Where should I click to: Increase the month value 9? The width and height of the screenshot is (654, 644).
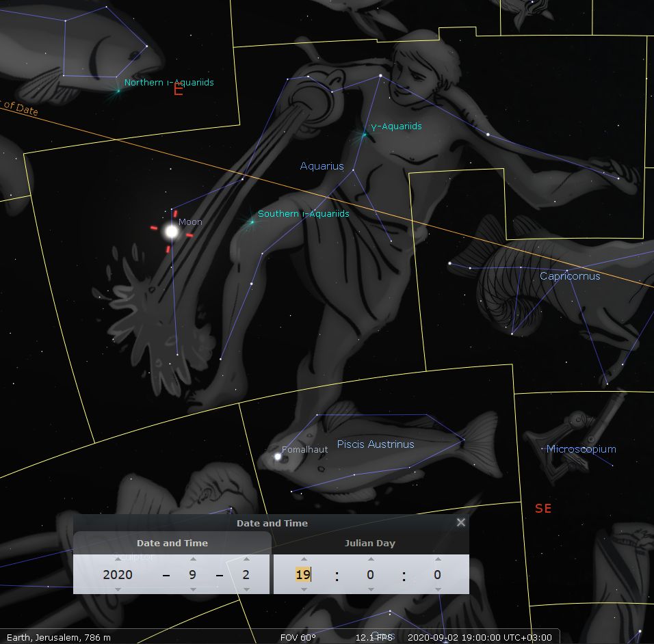click(x=193, y=559)
